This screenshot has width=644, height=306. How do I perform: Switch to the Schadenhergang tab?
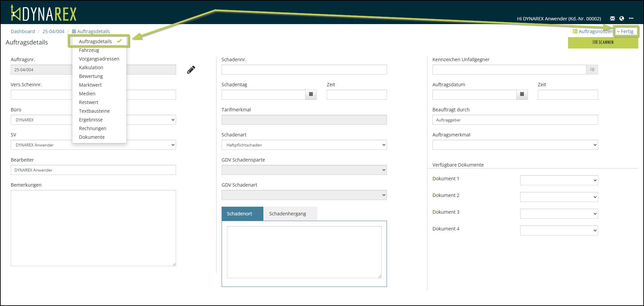(x=288, y=214)
